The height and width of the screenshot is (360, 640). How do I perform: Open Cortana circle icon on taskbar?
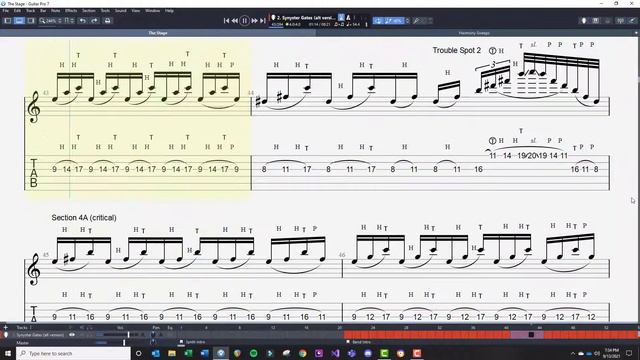[x=138, y=353]
